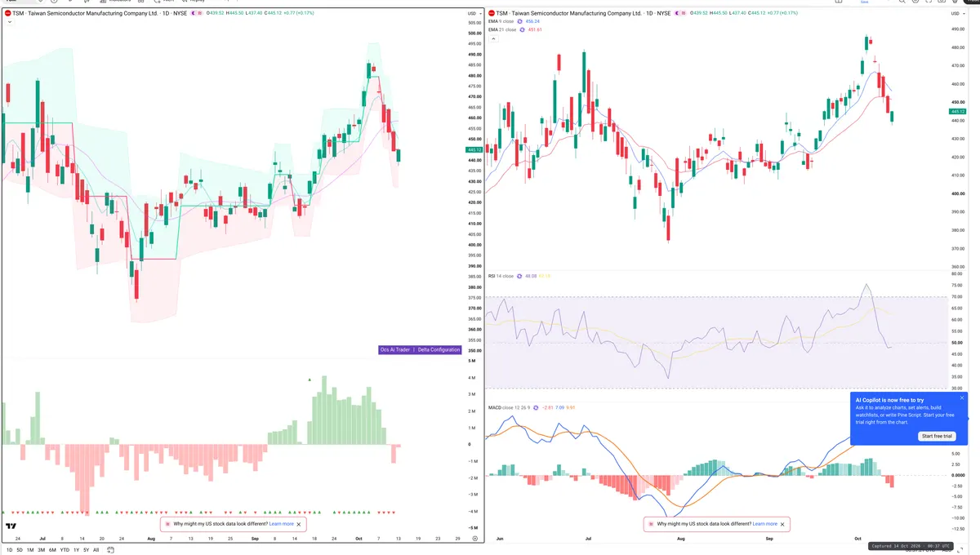Viewport: 980px width, 555px height.
Task: Click left chart current price label 445.12
Action: [474, 150]
